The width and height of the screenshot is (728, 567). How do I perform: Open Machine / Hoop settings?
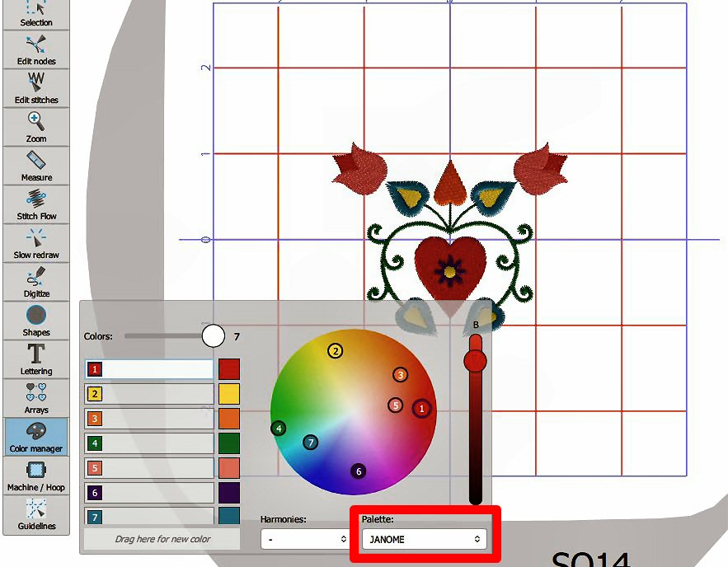click(x=36, y=476)
